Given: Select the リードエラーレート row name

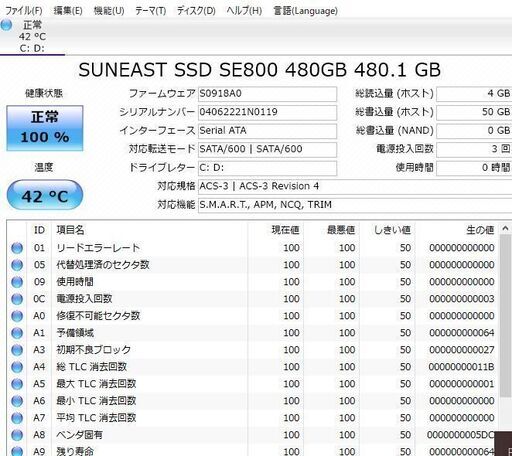Looking at the screenshot, I should 98,248.
